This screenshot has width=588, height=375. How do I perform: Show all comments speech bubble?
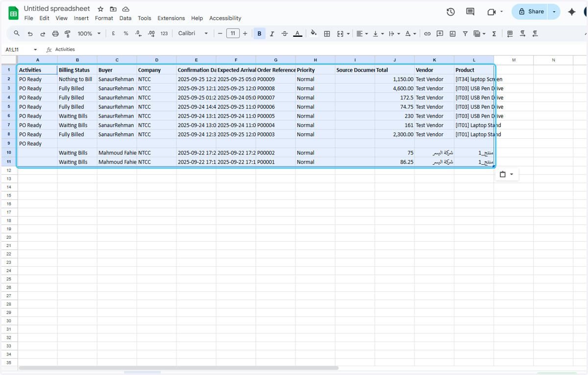pos(470,12)
